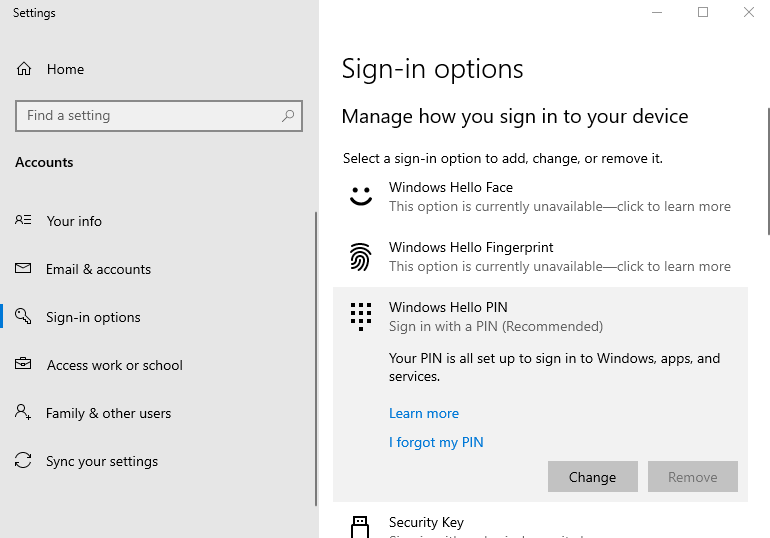Image resolution: width=770 pixels, height=538 pixels.
Task: Click the 'Sign in with a PIN (Recommended)' text
Action: pyautogui.click(x=496, y=326)
